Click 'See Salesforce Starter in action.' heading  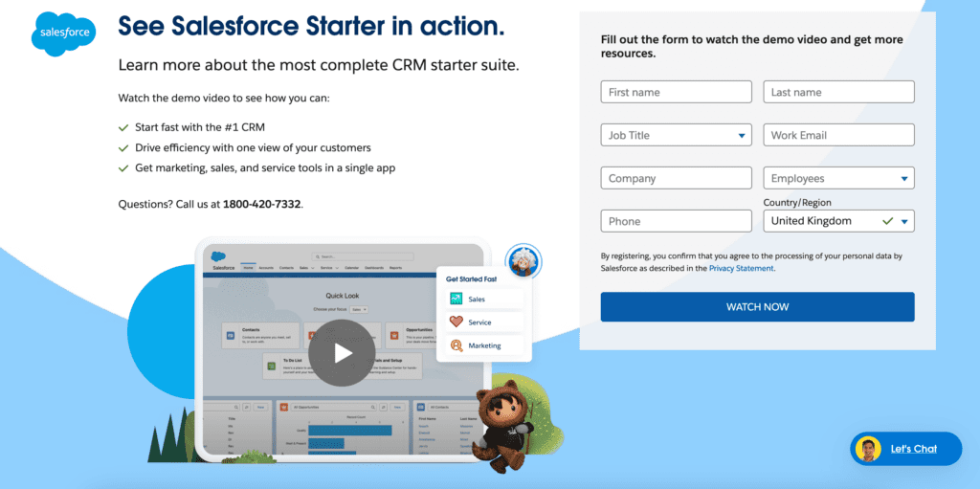311,26
